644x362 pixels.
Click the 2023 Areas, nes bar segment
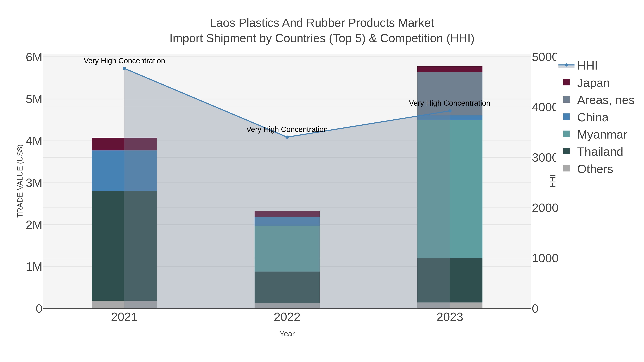450,94
